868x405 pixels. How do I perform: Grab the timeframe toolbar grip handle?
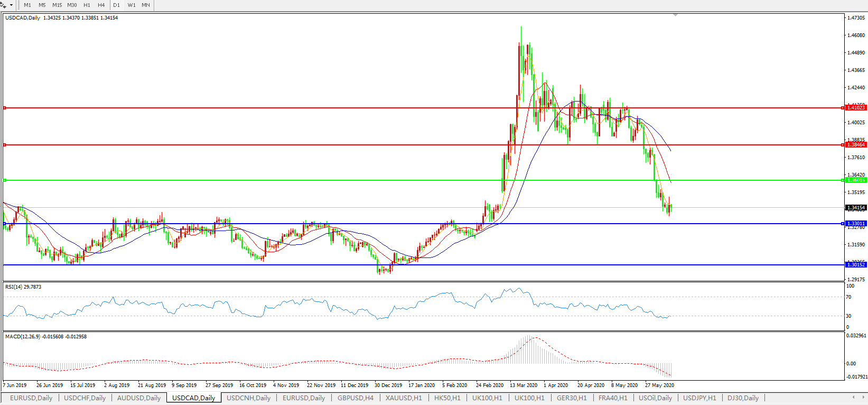pos(18,5)
